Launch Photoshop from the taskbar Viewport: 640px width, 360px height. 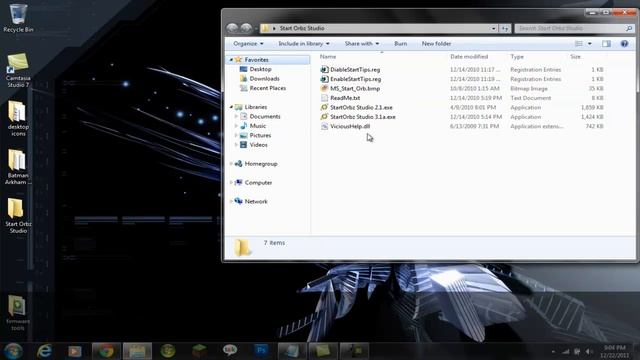261,350
